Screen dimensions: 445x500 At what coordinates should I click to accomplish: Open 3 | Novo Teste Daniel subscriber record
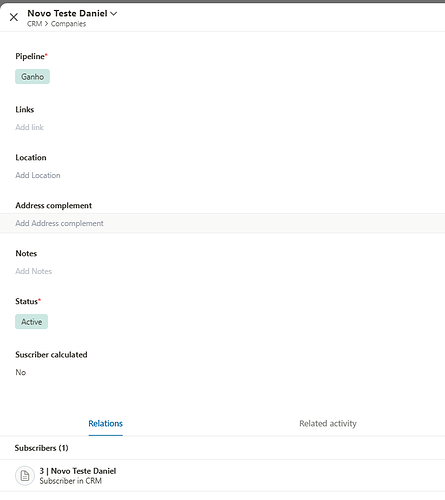click(x=78, y=471)
